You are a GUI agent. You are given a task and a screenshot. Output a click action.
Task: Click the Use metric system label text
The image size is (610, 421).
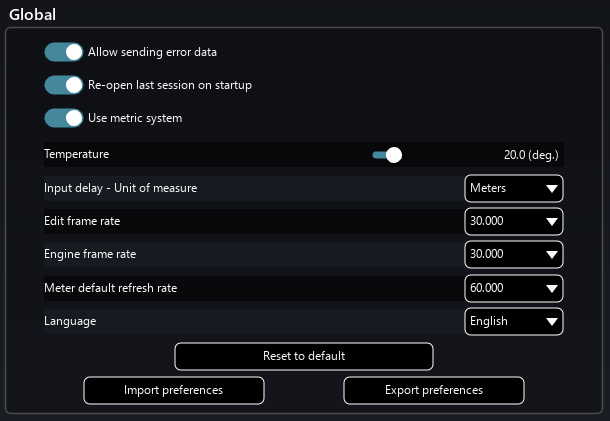pos(135,118)
